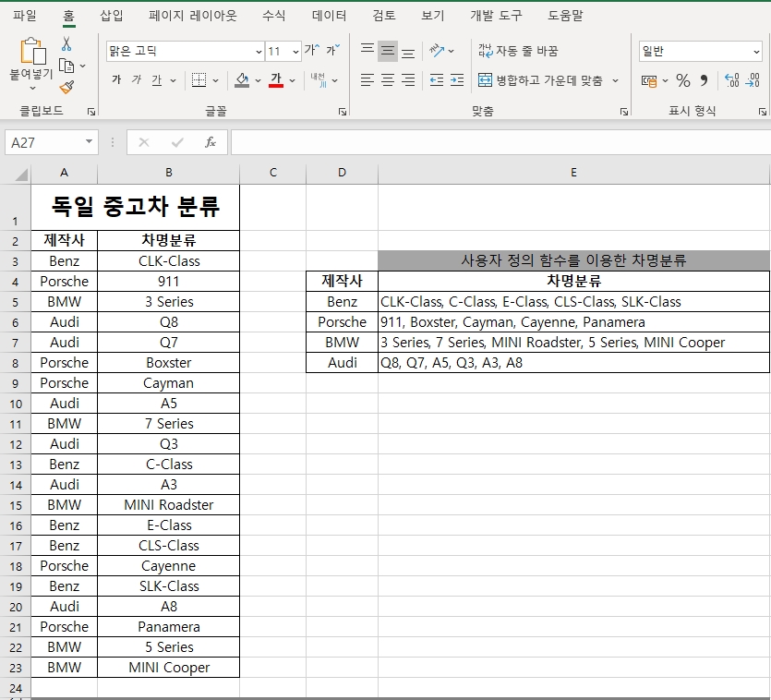Click the Copy icon in the clipboard group
Viewport: 771px width, 700px height.
pyautogui.click(x=66, y=66)
